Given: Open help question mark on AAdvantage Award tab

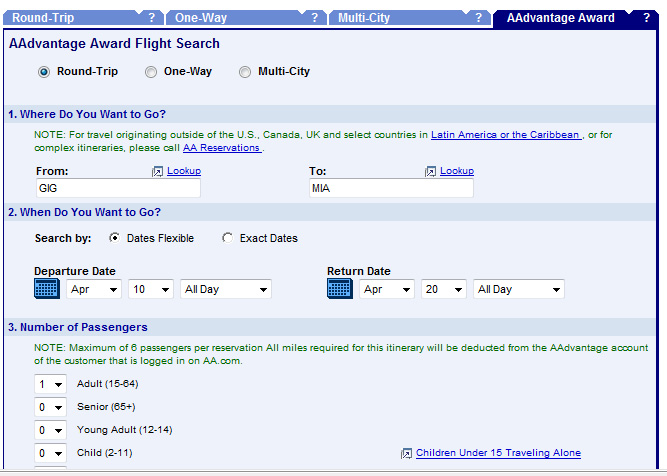Looking at the screenshot, I should (x=647, y=18).
